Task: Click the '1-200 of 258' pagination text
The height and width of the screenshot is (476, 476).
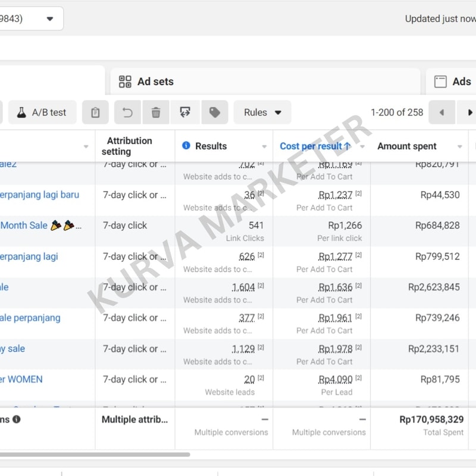Action: click(x=397, y=112)
